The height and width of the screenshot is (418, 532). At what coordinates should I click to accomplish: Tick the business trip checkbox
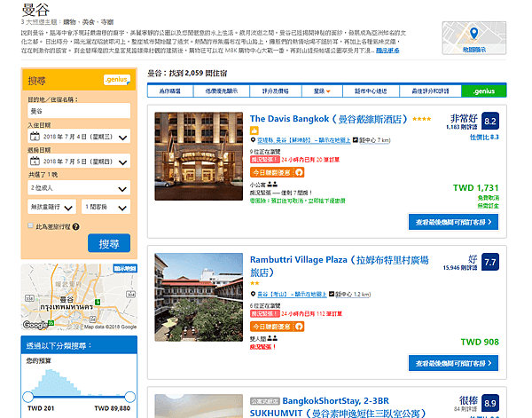(x=30, y=225)
